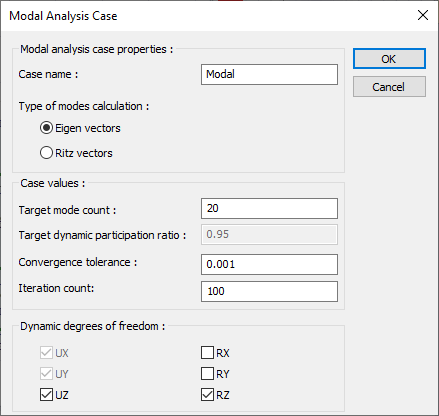Click the grayed-out UY checkbox

(46, 374)
